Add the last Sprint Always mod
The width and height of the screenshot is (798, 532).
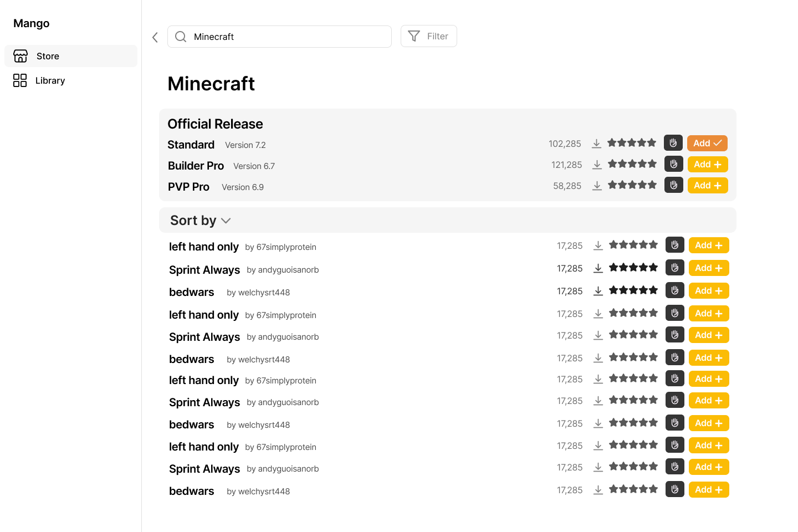click(x=709, y=467)
